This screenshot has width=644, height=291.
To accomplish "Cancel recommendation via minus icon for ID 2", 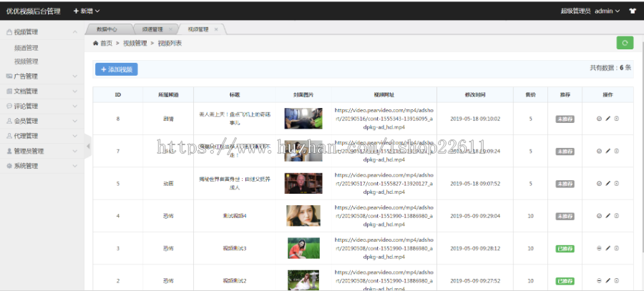I will coord(599,281).
